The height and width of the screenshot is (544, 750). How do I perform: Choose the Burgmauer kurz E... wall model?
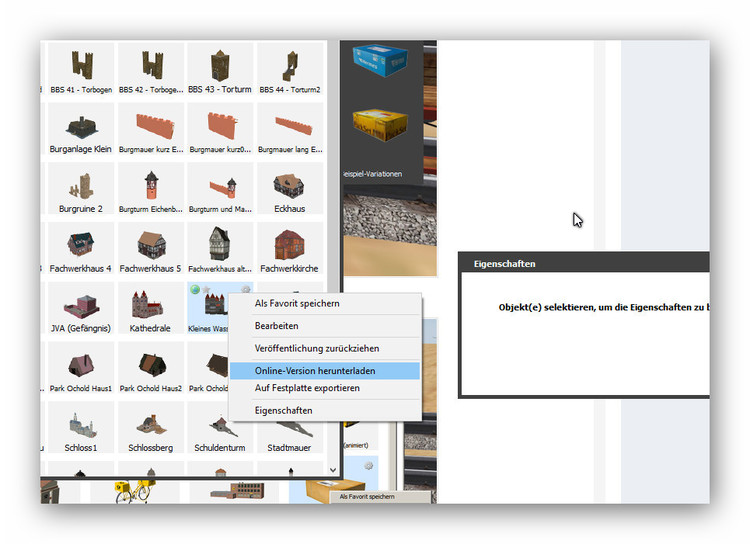point(151,129)
